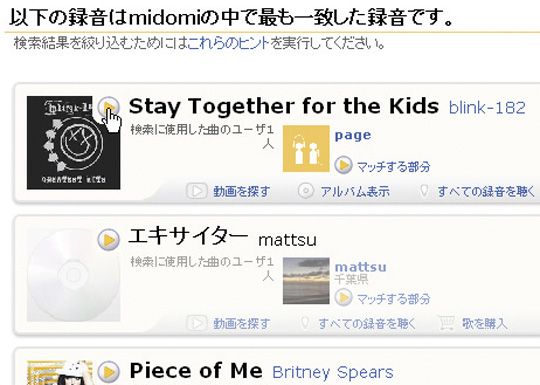Screen dimensions: 540x385
Task: Play matching part under mattsu user
Action: pos(343,297)
